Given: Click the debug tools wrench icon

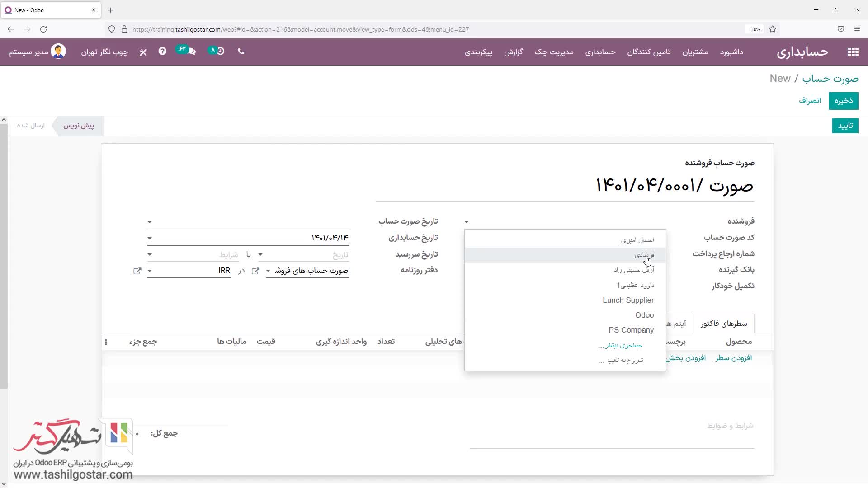Looking at the screenshot, I should tap(143, 52).
